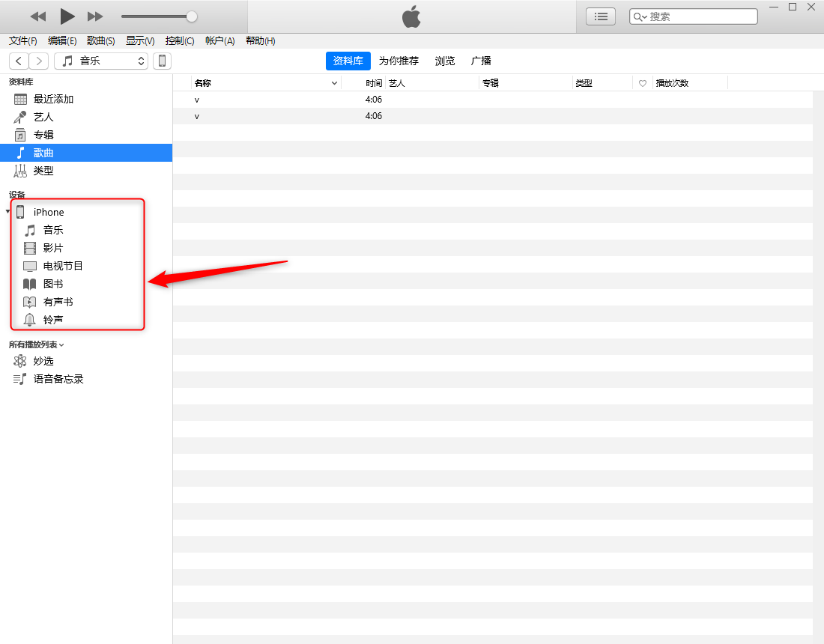Click the rewind previous track button
The height and width of the screenshot is (644, 824).
pos(38,16)
